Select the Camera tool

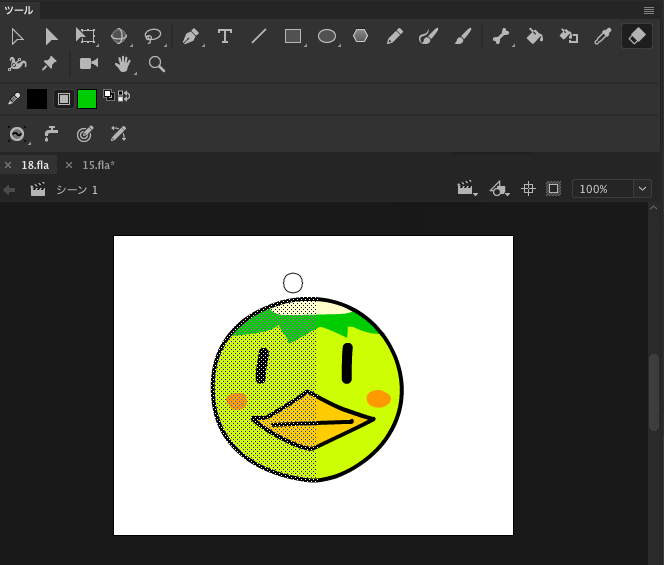tap(89, 64)
